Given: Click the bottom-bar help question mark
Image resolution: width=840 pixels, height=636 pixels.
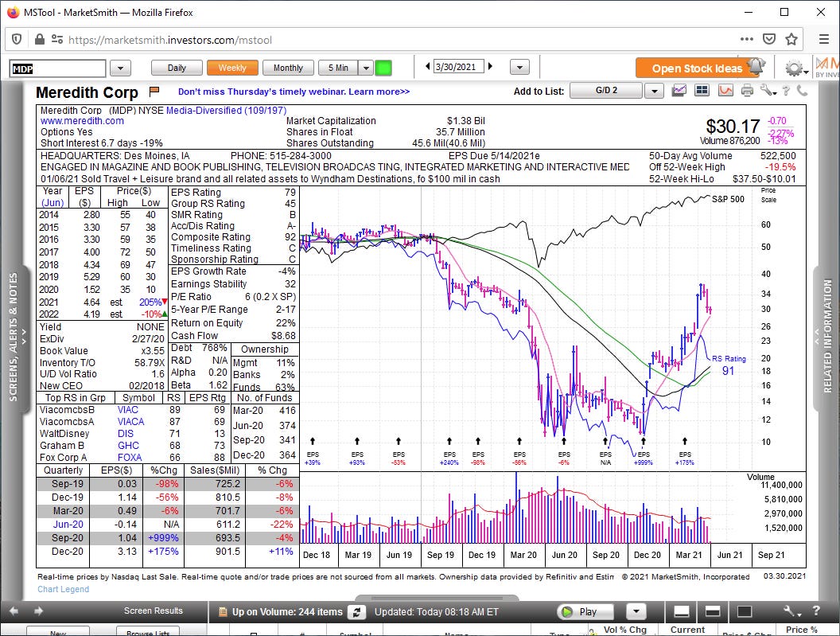Looking at the screenshot, I should [816, 611].
